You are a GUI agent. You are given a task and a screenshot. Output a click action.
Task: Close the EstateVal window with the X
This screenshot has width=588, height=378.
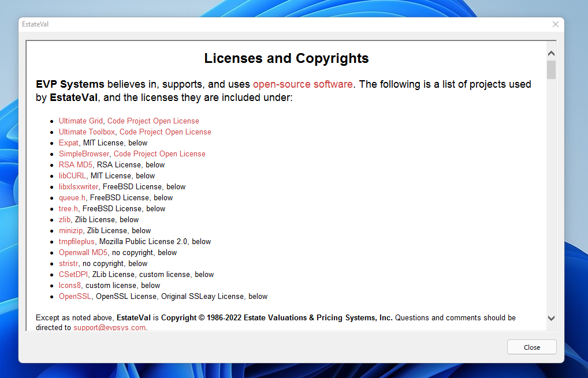pos(556,24)
